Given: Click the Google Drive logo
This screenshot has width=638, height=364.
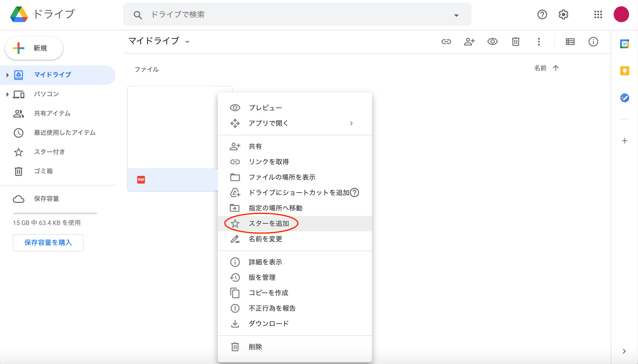Looking at the screenshot, I should (x=19, y=14).
